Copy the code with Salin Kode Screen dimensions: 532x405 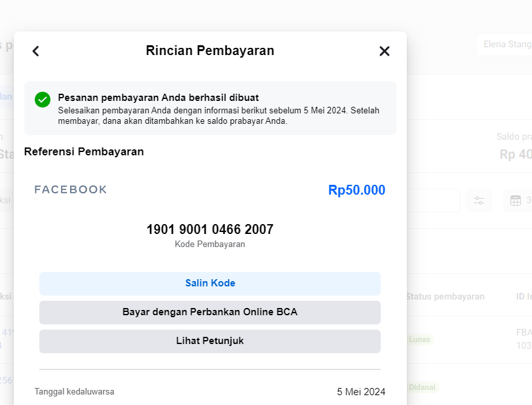(210, 284)
